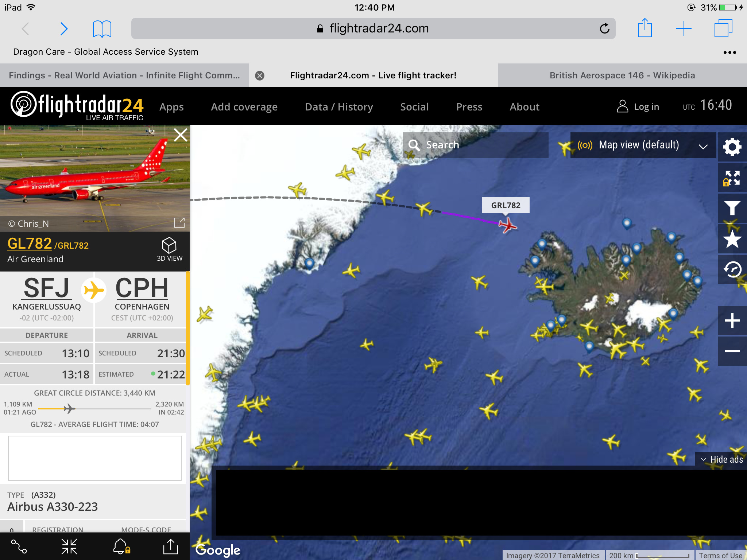Toggle the center-on-aircraft arrows icon
747x560 pixels.
pyautogui.click(x=69, y=546)
